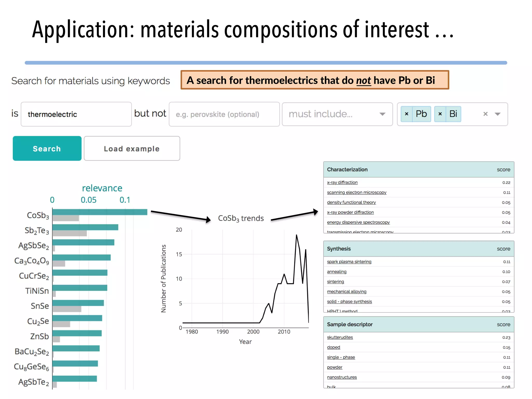Click the mechanical alloying link
Image resolution: width=532 pixels, height=399 pixels.
pos(347,292)
